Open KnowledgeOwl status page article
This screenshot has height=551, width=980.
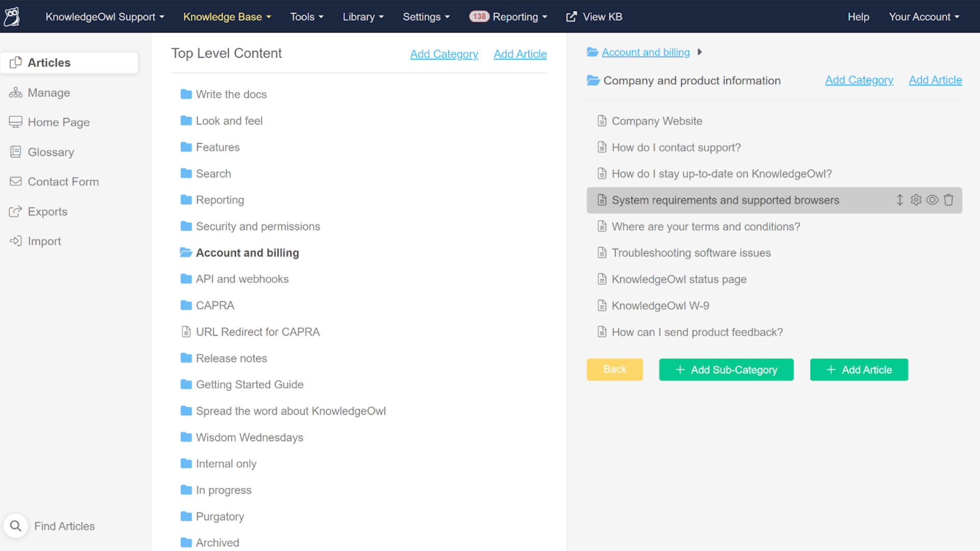coord(679,280)
